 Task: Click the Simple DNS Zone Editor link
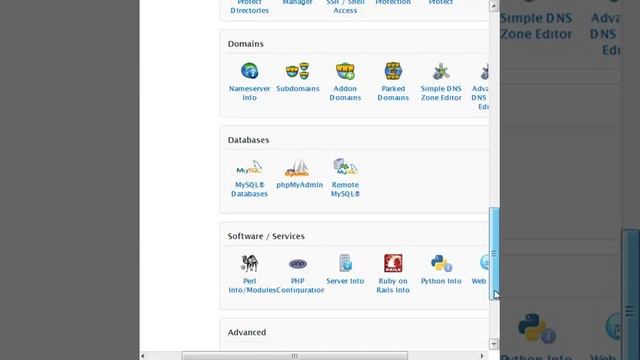click(x=441, y=93)
